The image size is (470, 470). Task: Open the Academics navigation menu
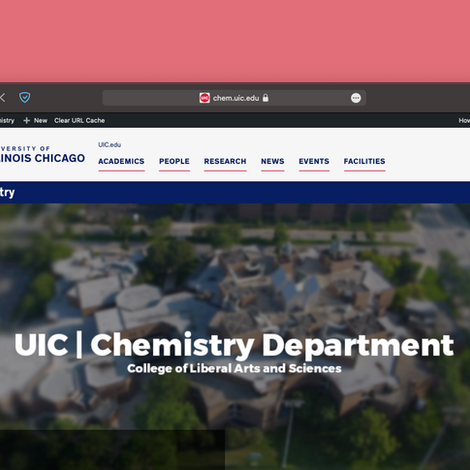121,161
